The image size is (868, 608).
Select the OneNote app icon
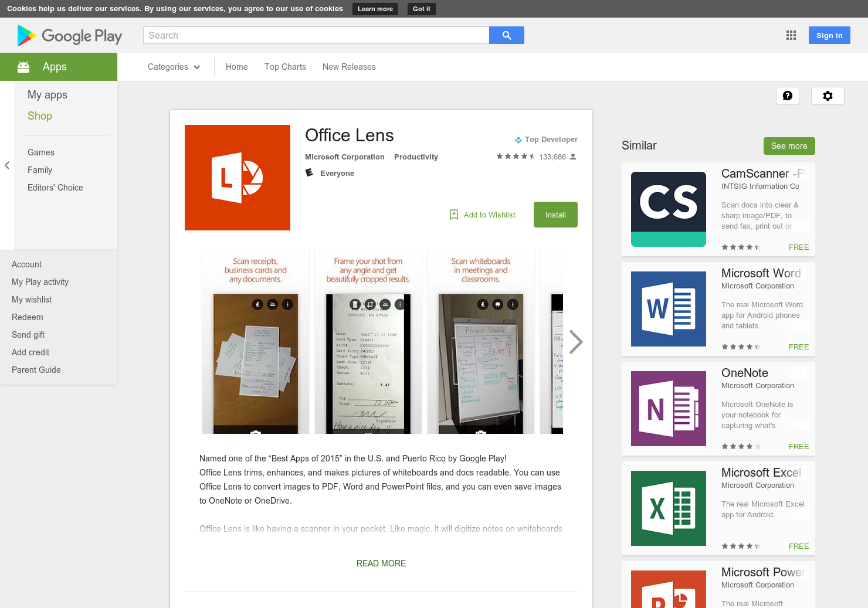pyautogui.click(x=668, y=408)
